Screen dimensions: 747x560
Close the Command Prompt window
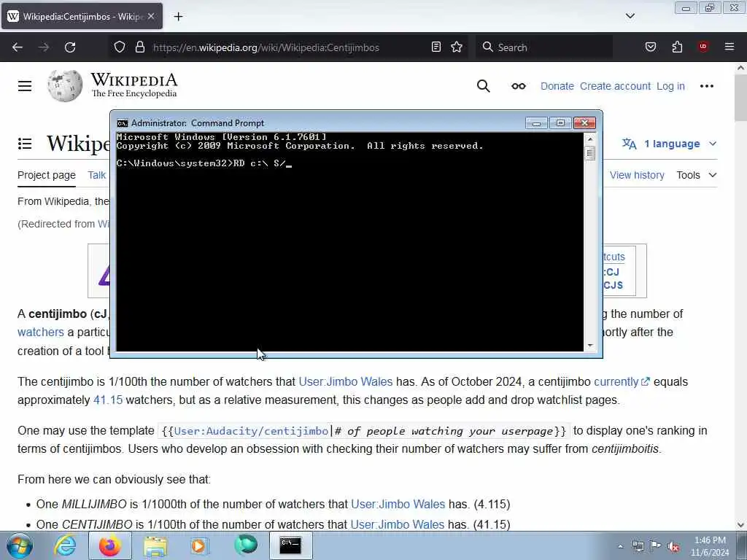point(584,123)
